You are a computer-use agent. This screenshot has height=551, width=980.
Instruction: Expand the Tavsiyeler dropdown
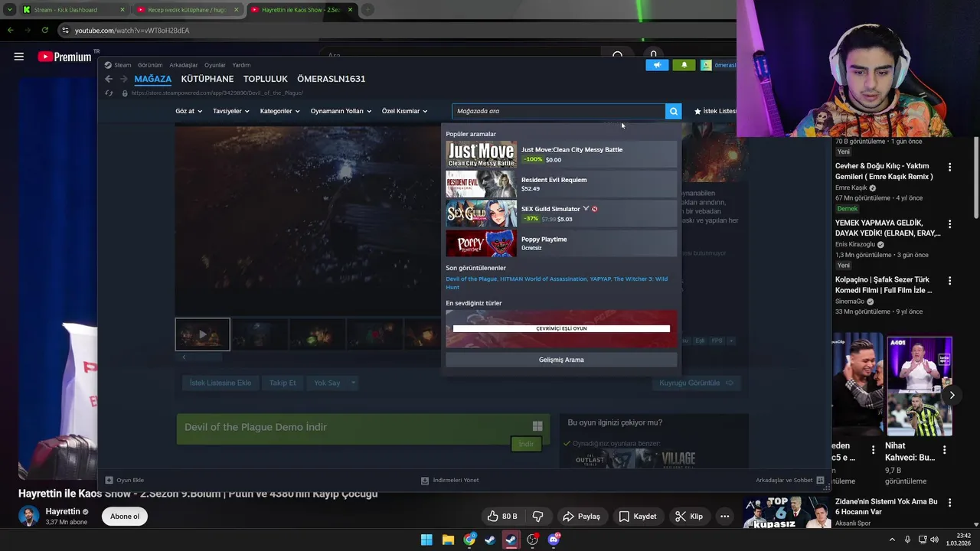(x=230, y=111)
